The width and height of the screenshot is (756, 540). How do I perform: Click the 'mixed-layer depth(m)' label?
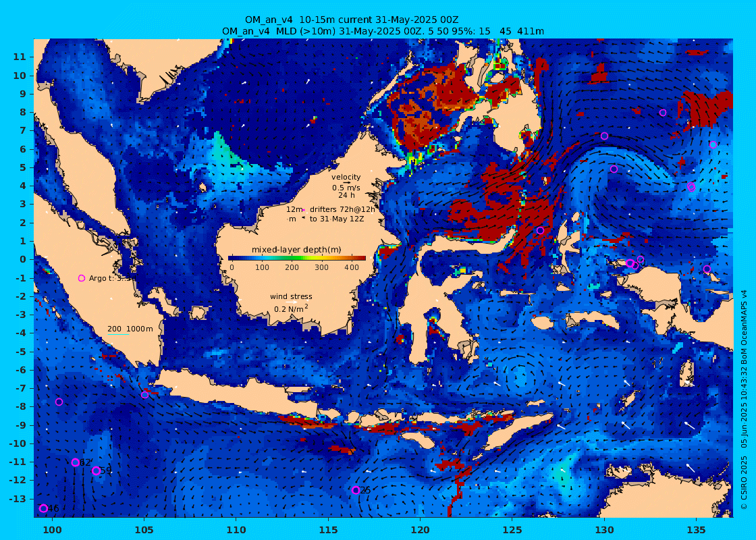[x=296, y=250]
